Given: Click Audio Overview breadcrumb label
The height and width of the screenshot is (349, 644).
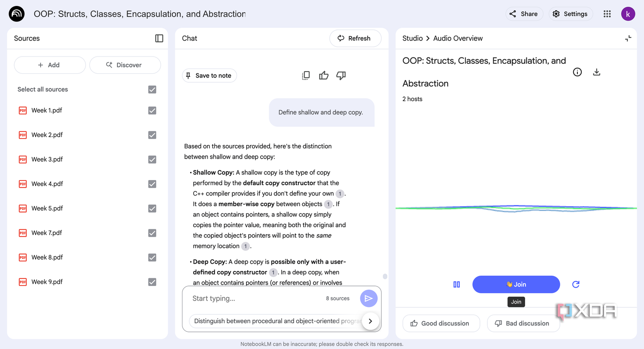Looking at the screenshot, I should [x=458, y=38].
